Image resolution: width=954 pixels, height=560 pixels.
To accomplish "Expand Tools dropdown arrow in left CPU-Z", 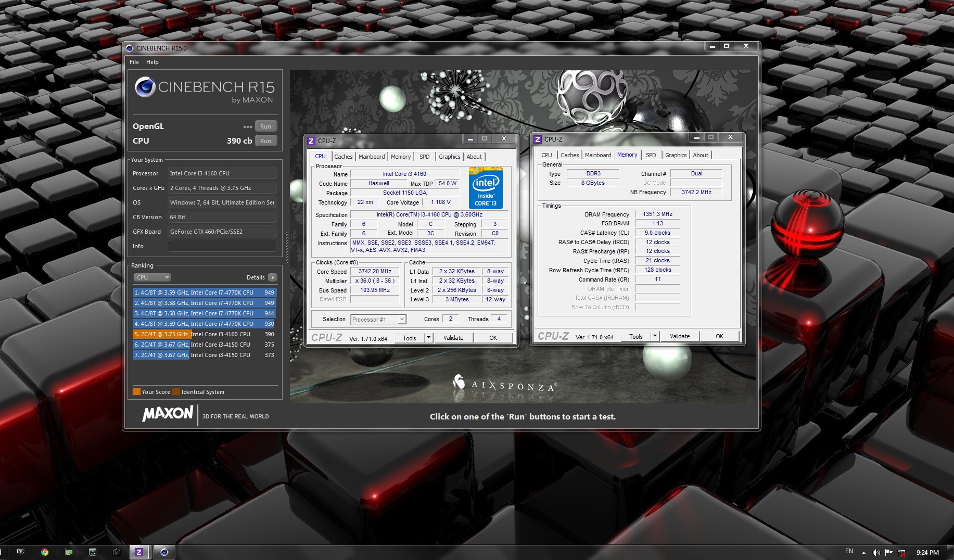I will (x=428, y=338).
